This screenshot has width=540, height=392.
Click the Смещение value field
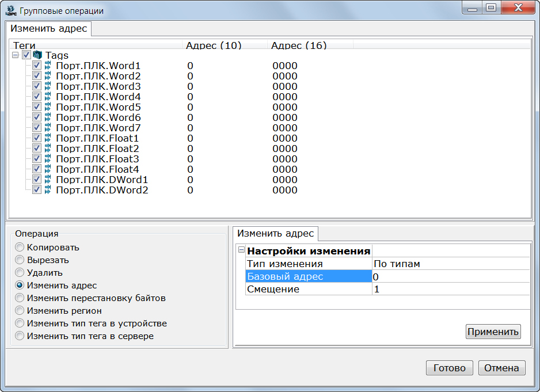[x=450, y=289]
